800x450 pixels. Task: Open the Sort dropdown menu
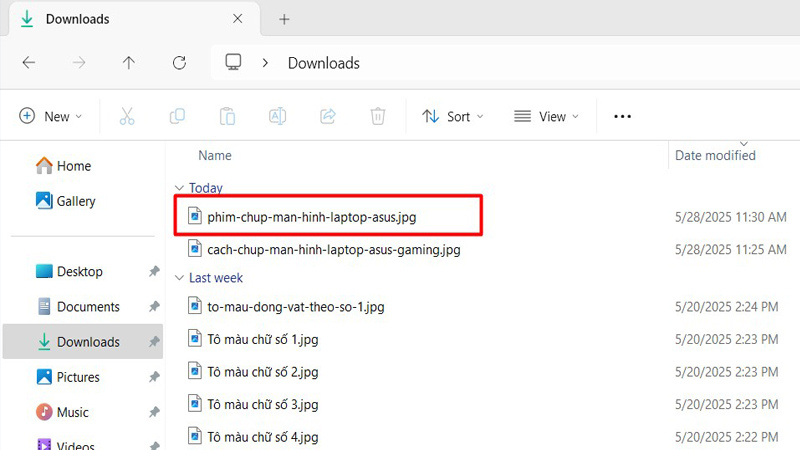453,116
